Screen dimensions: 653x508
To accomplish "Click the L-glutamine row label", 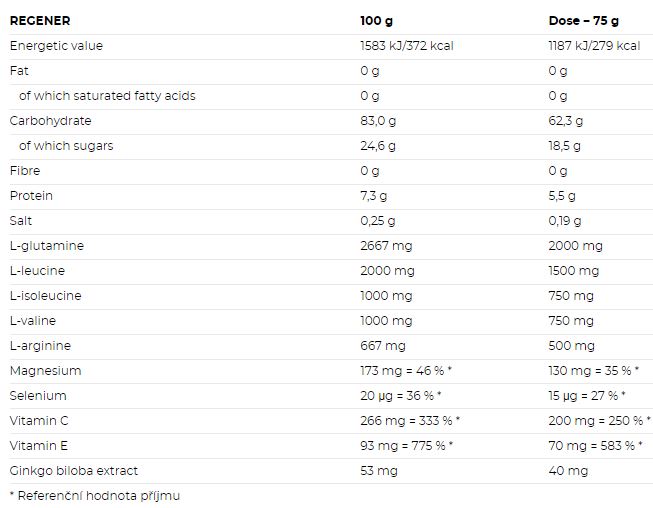I will coord(47,246).
